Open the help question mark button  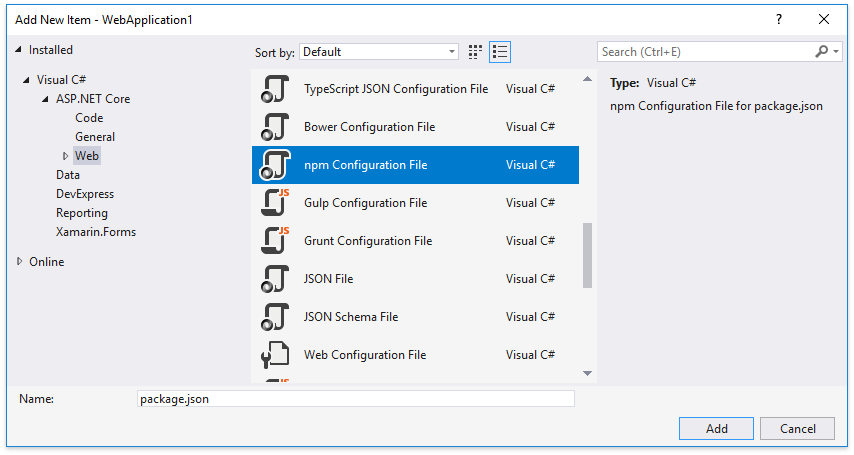tap(779, 20)
